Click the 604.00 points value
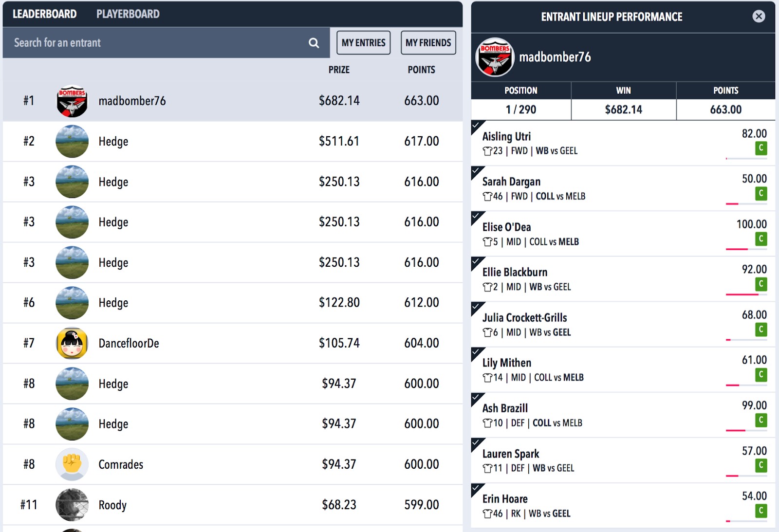The width and height of the screenshot is (779, 532). [422, 343]
